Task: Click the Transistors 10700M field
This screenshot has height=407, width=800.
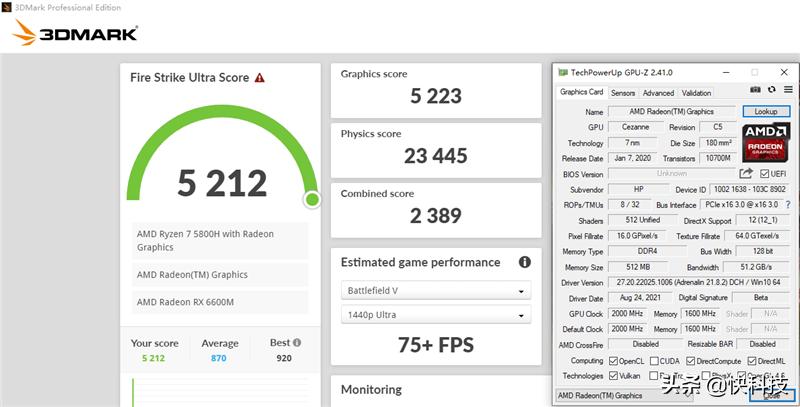Action: pyautogui.click(x=718, y=158)
